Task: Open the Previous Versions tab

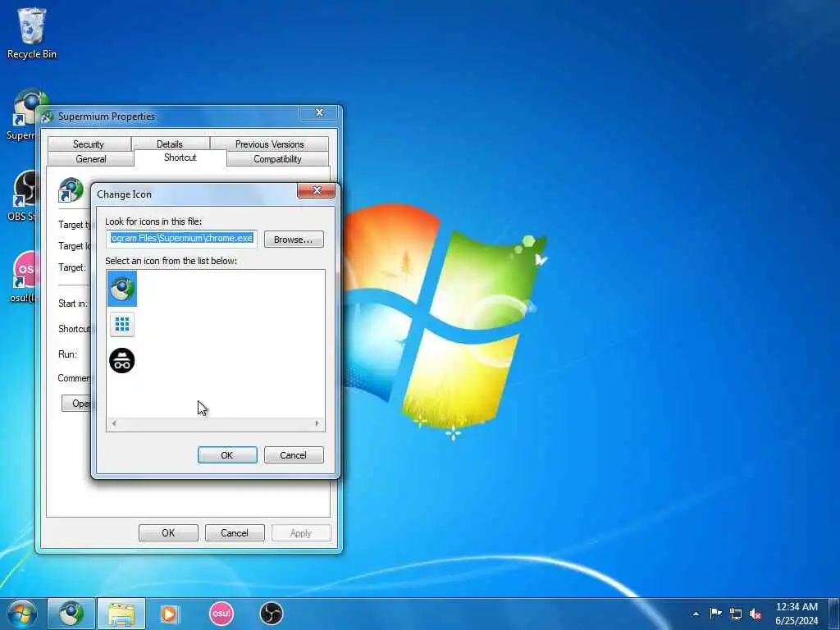Action: pos(269,144)
